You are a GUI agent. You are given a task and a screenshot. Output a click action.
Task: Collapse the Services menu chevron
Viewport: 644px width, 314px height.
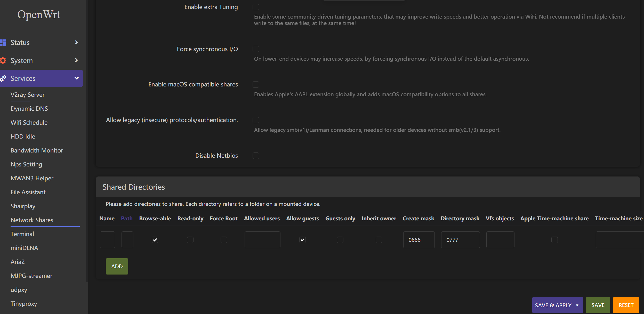click(77, 78)
